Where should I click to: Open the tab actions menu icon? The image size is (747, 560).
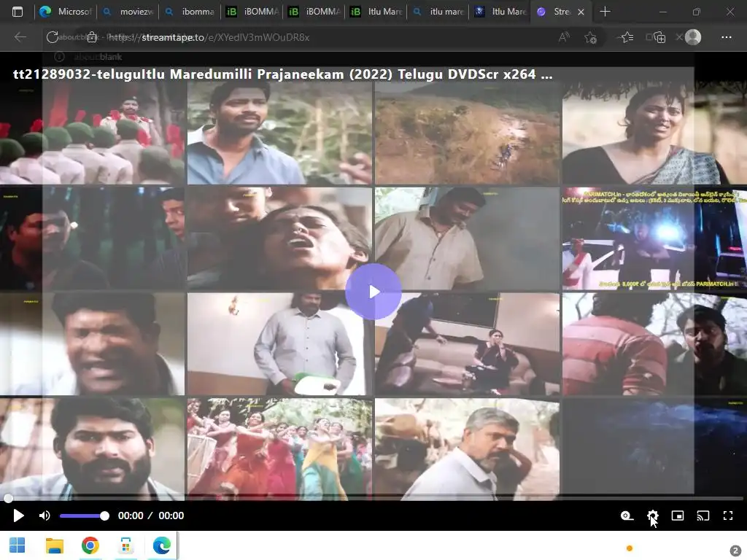[18, 12]
